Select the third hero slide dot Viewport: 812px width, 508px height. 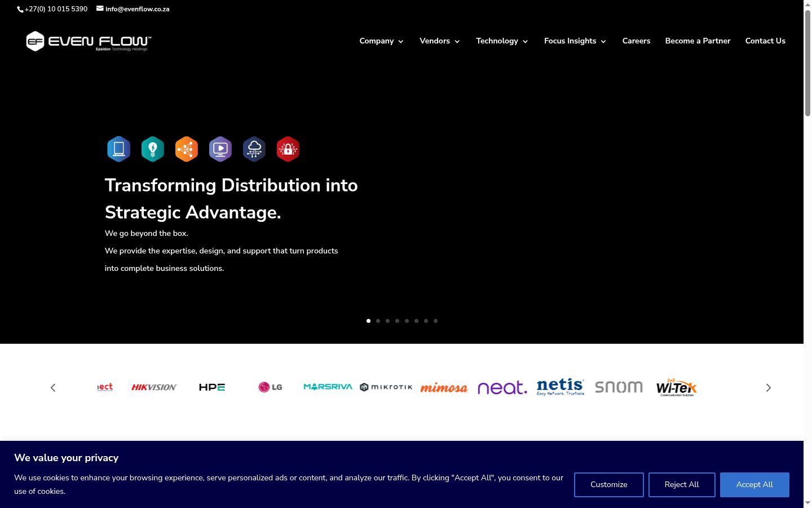click(x=387, y=321)
